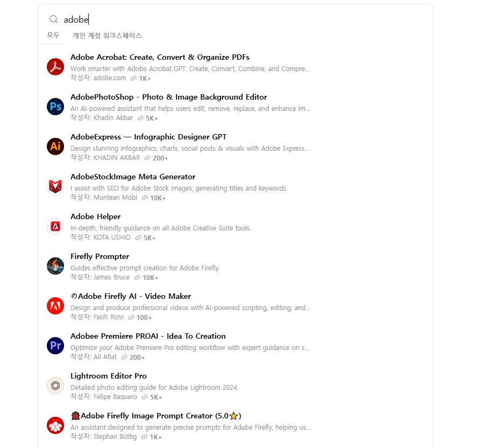This screenshot has width=493, height=448.
Task: Select the Photoshop Ps icon
Action: pyautogui.click(x=55, y=107)
